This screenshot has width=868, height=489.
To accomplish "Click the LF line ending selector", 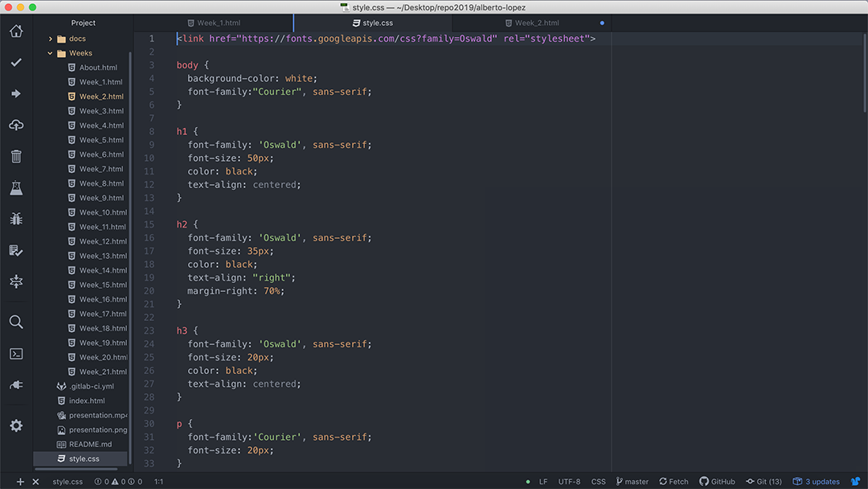I will tap(543, 481).
